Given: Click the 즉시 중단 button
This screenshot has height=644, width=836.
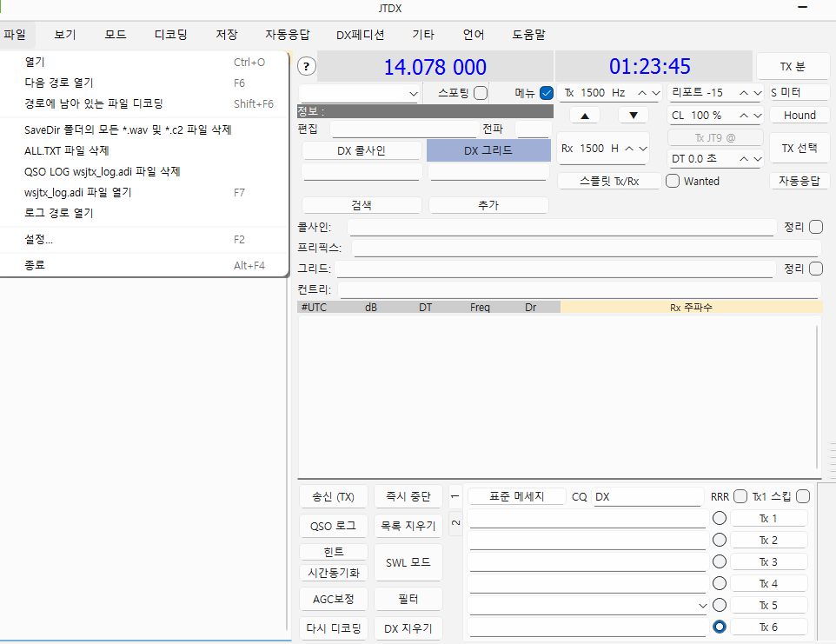Looking at the screenshot, I should pyautogui.click(x=408, y=497).
